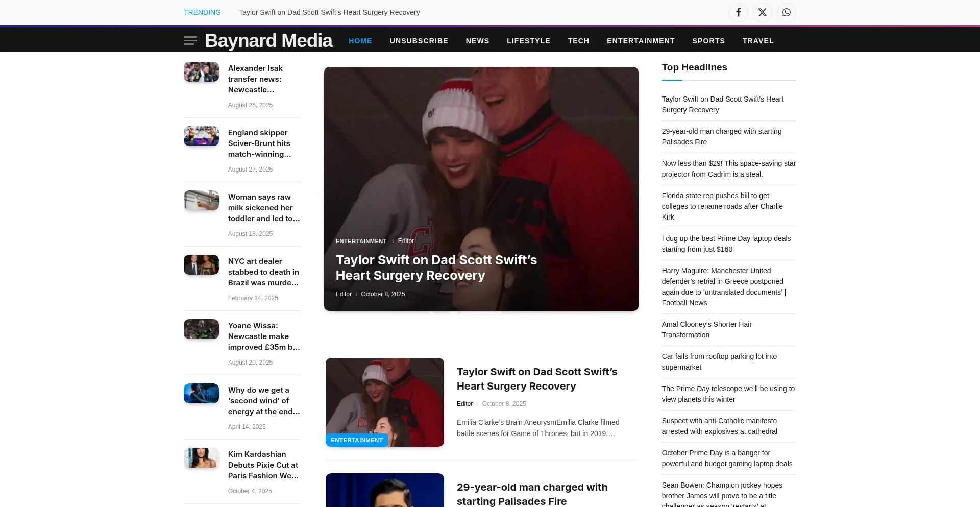Image resolution: width=980 pixels, height=507 pixels.
Task: Select the Lifestyle navigation item
Action: coord(528,41)
